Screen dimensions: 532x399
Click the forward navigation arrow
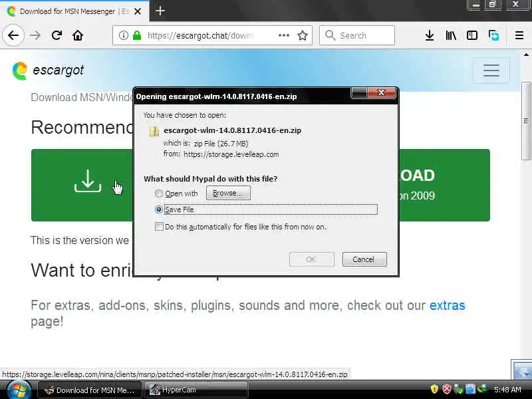(35, 35)
